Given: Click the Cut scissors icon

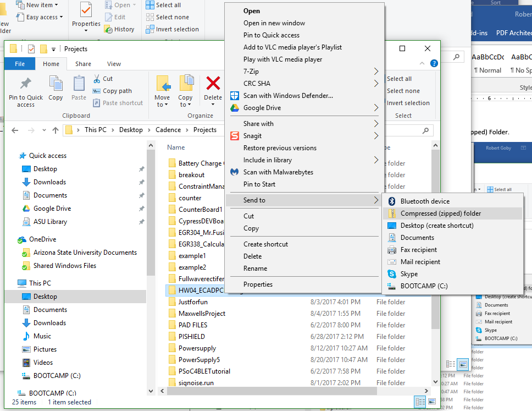Looking at the screenshot, I should point(97,79).
